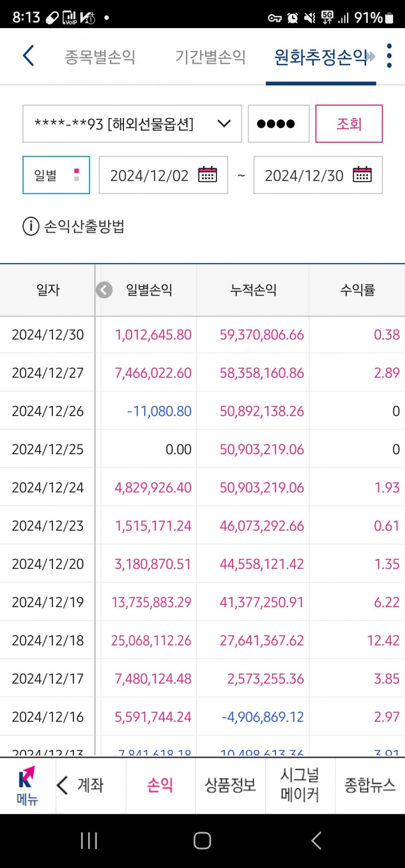Switch to the 종목별손익 tab
Screen dimensions: 405x868
pyautogui.click(x=100, y=57)
